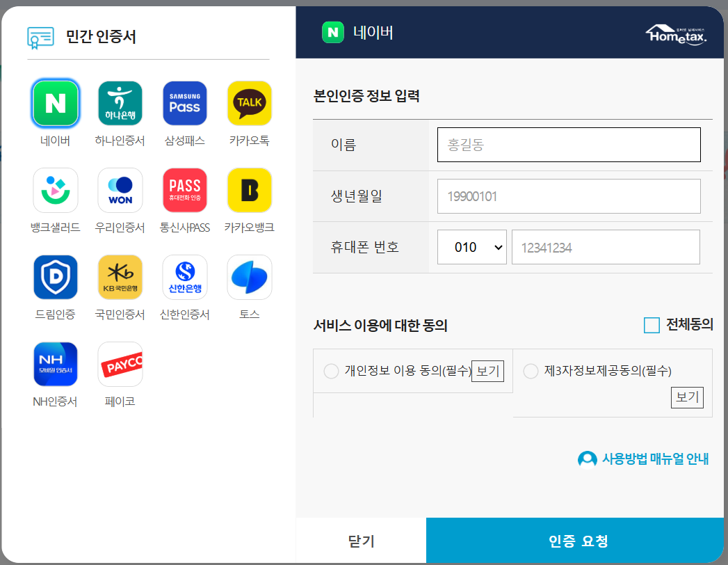Open the 010 phone prefix dropdown
This screenshot has width=728, height=565.
pos(471,247)
